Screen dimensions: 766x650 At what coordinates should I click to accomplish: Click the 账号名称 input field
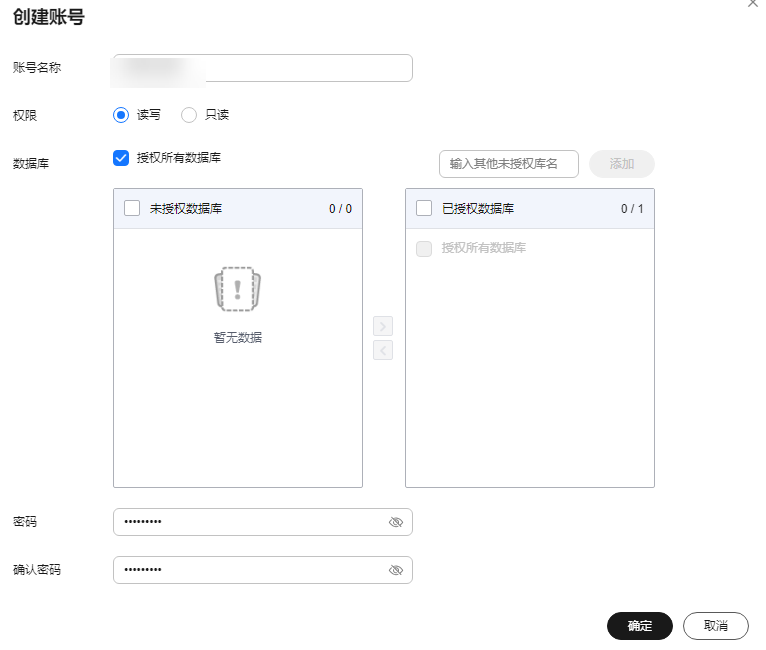click(x=263, y=68)
